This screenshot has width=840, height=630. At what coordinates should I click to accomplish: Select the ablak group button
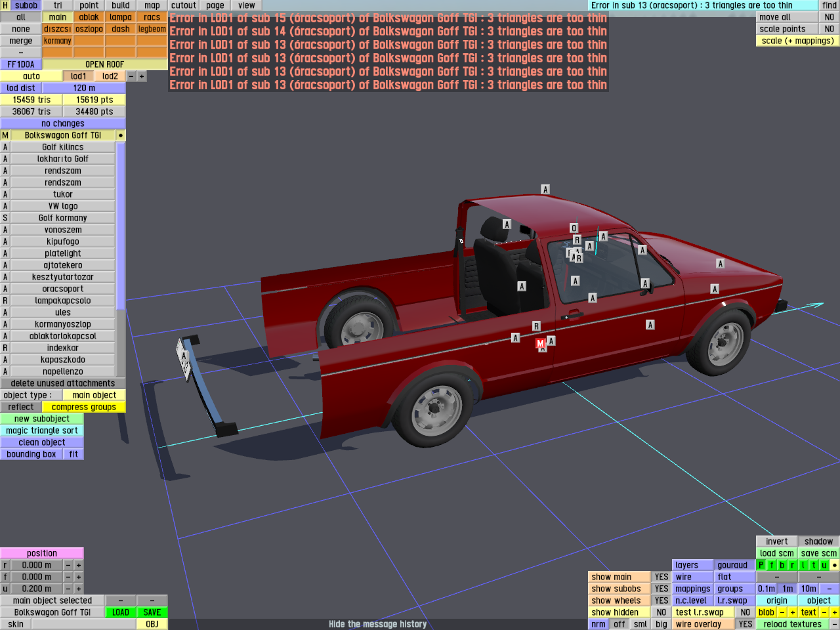89,17
